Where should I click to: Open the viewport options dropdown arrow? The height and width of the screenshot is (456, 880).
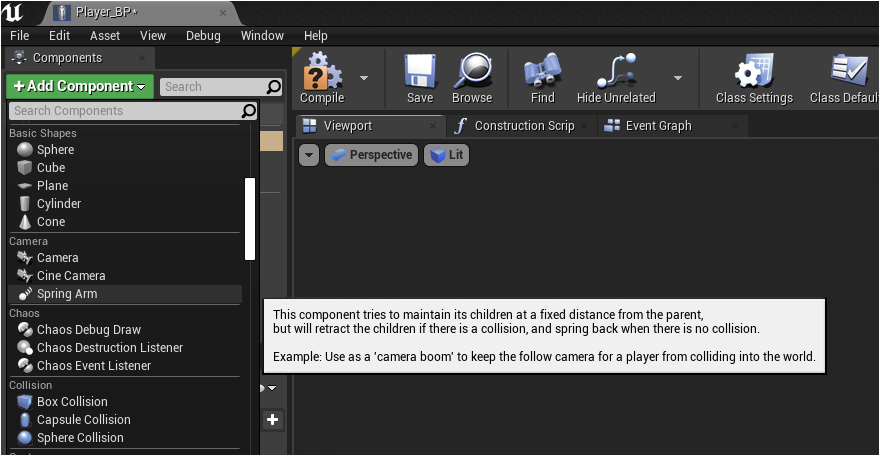[x=309, y=155]
